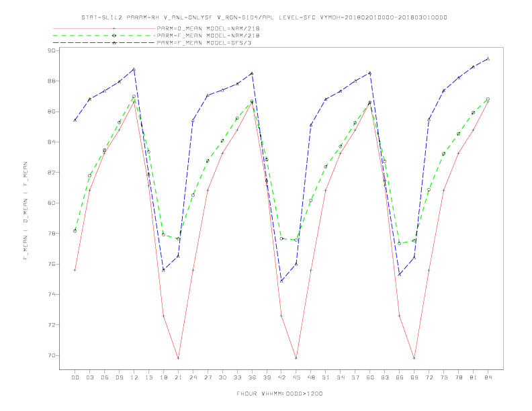532x411 pixels.
Task: Click x-axis tick label 18
Action: (163, 377)
